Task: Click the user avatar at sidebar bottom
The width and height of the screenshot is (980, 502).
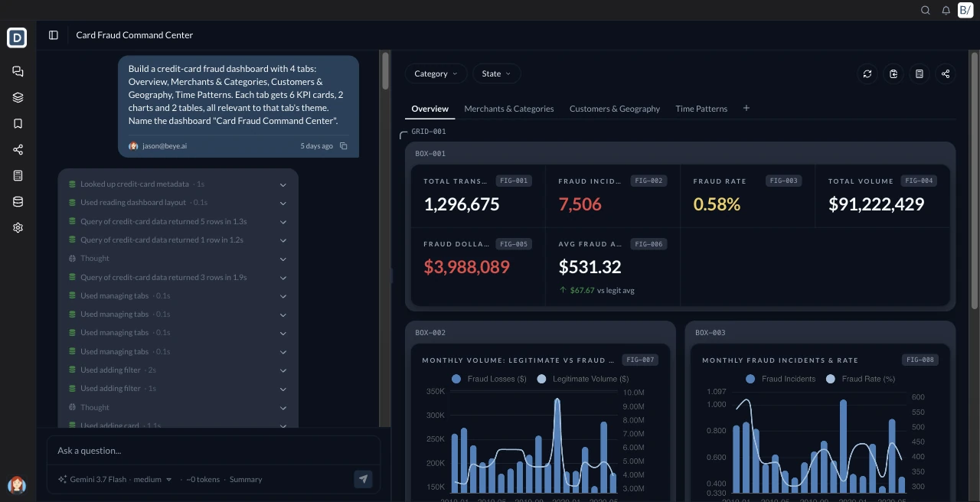Action: 17,485
